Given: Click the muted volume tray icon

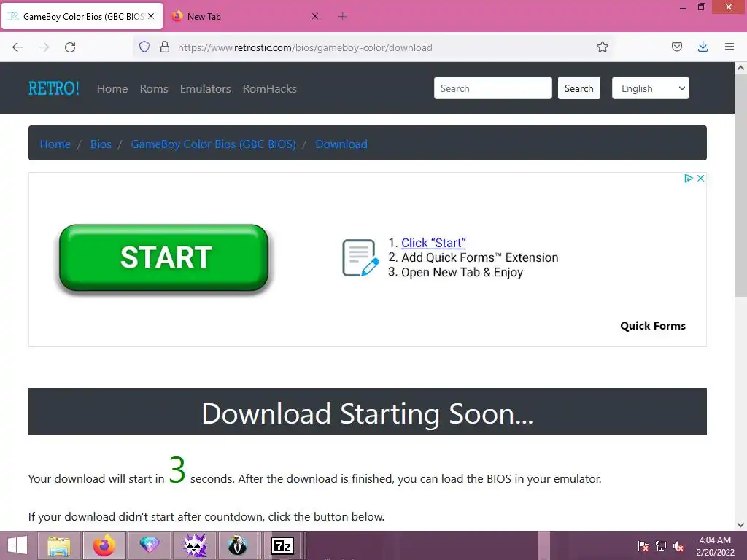Looking at the screenshot, I should pyautogui.click(x=678, y=545).
